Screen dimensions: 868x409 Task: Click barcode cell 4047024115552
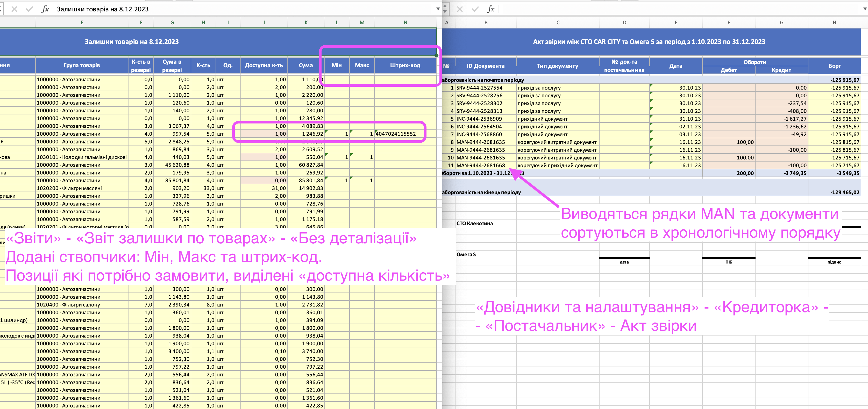click(x=396, y=134)
